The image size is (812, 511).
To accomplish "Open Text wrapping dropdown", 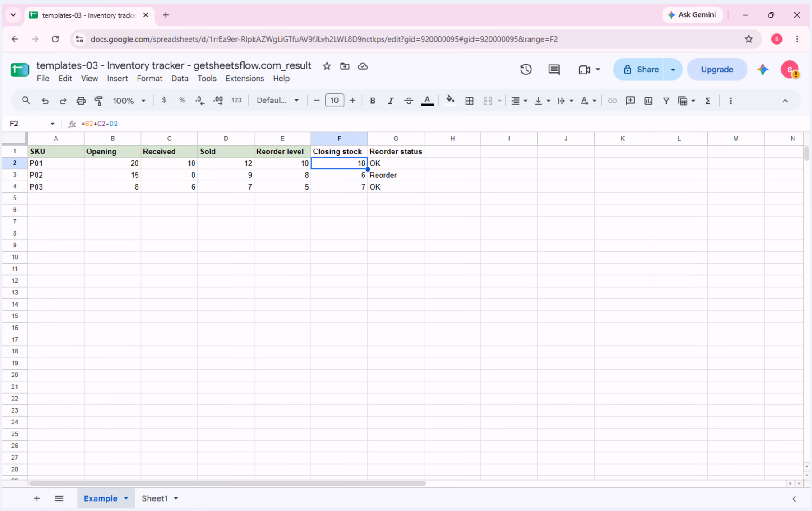I will 565,101.
